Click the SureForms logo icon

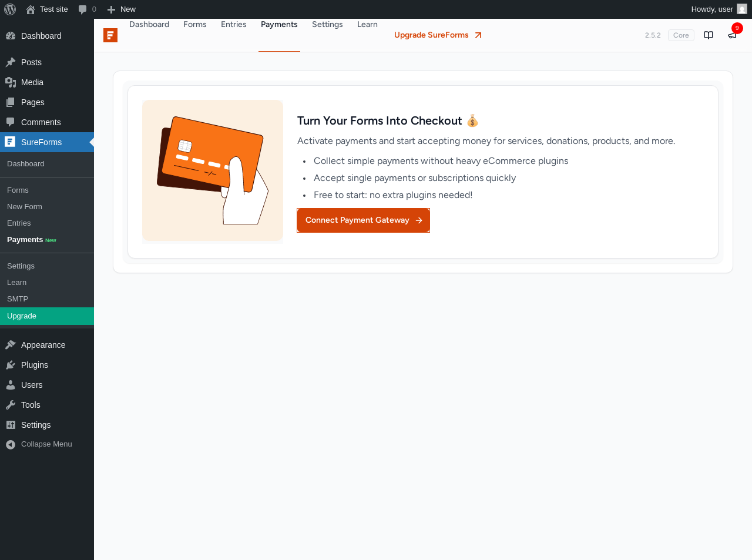[x=110, y=35]
